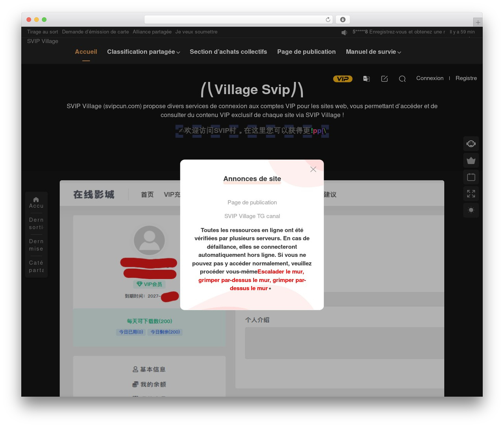Click Demande d'émission de carte link
The width and height of the screenshot is (504, 427).
95,32
